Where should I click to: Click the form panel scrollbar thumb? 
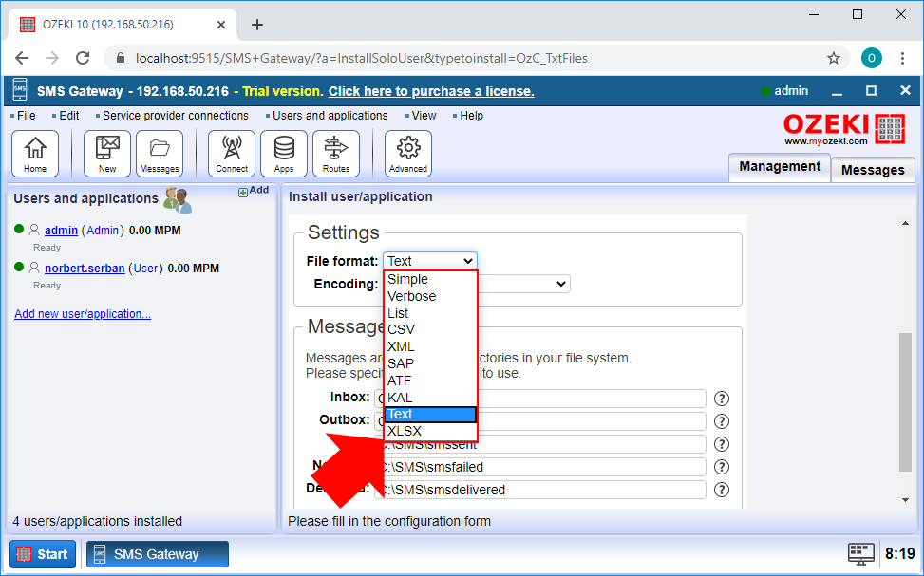pos(905,402)
